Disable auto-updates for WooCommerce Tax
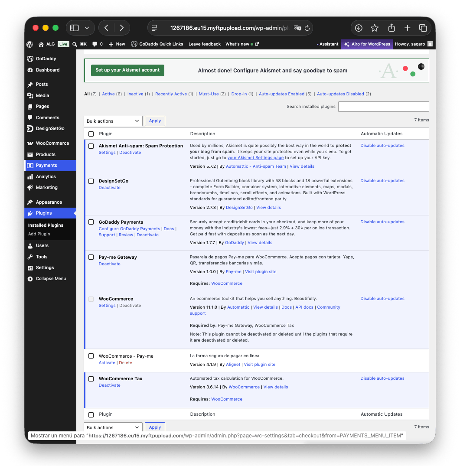The height and width of the screenshot is (476, 460). click(x=382, y=378)
